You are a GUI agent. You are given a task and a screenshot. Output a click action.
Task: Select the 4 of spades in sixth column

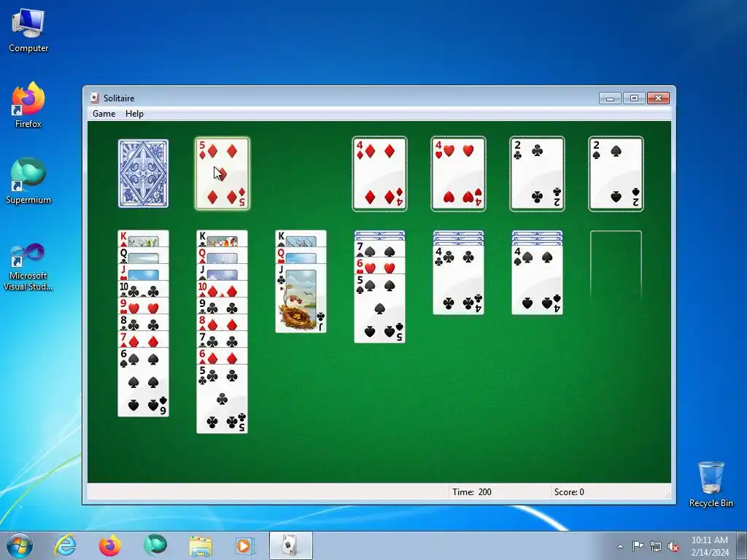click(538, 280)
